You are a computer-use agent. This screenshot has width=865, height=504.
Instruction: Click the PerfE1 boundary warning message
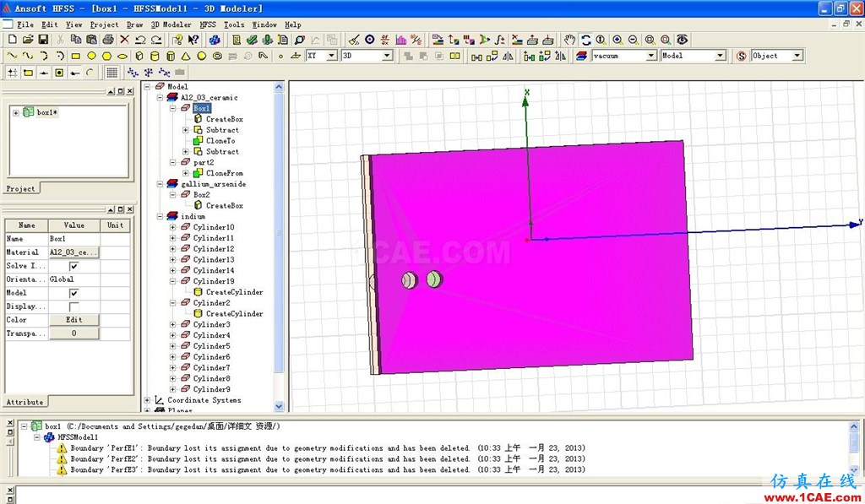point(328,448)
